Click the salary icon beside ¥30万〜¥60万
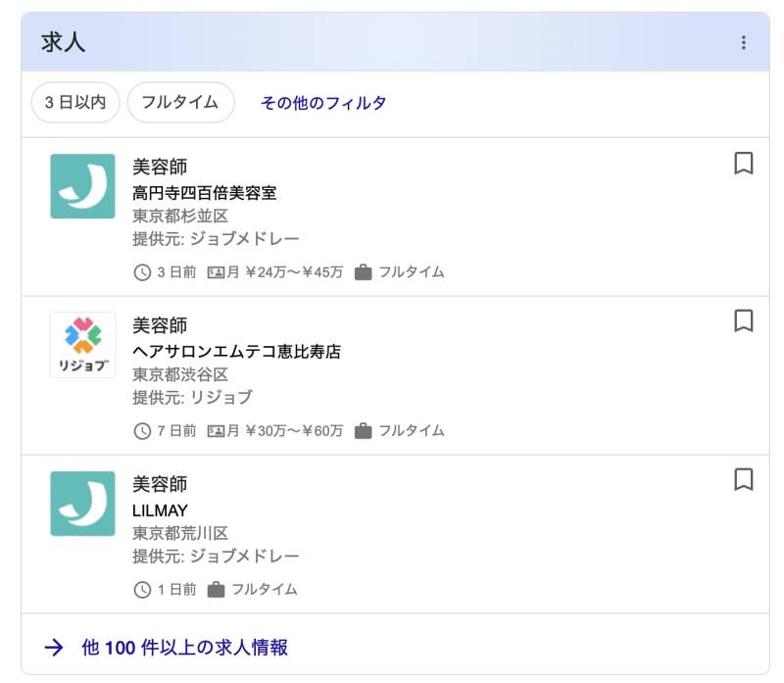Image resolution: width=784 pixels, height=683 pixels. pyautogui.click(x=217, y=431)
